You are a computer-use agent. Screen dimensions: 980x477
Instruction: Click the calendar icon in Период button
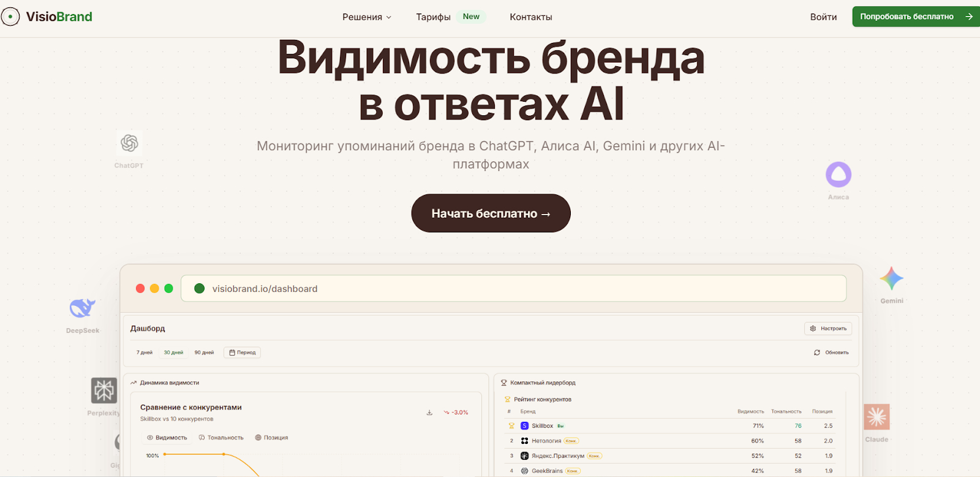click(232, 353)
